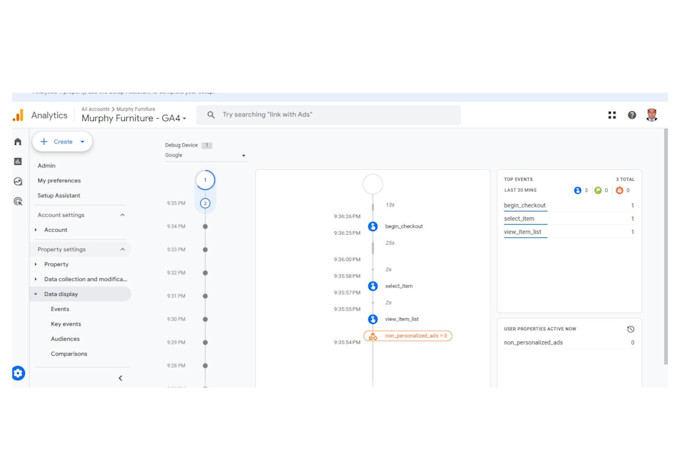
Task: Open the Debug Device Google dropdown
Action: (x=205, y=155)
